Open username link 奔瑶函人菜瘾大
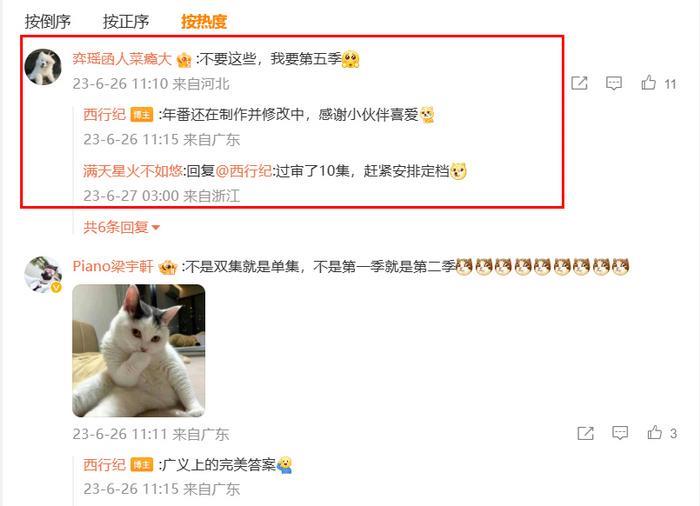Image resolution: width=700 pixels, height=506 pixels. coord(122,59)
